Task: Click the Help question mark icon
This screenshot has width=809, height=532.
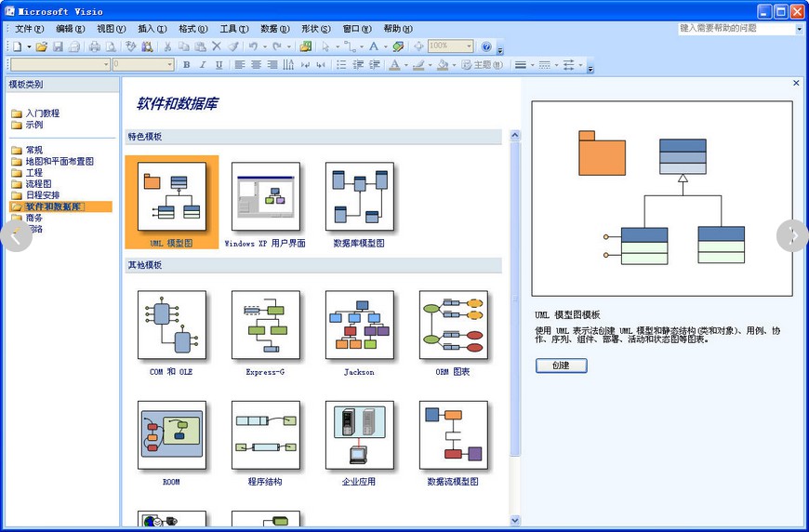Action: click(486, 47)
